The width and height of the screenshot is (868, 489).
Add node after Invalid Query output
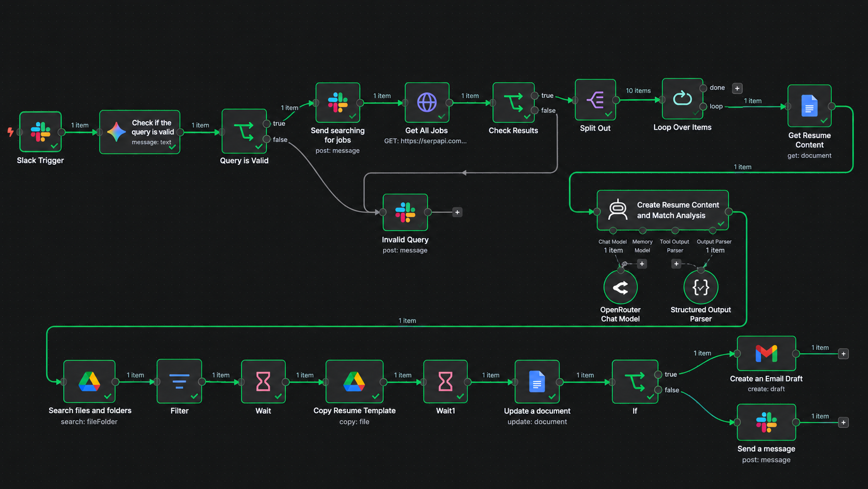point(457,212)
